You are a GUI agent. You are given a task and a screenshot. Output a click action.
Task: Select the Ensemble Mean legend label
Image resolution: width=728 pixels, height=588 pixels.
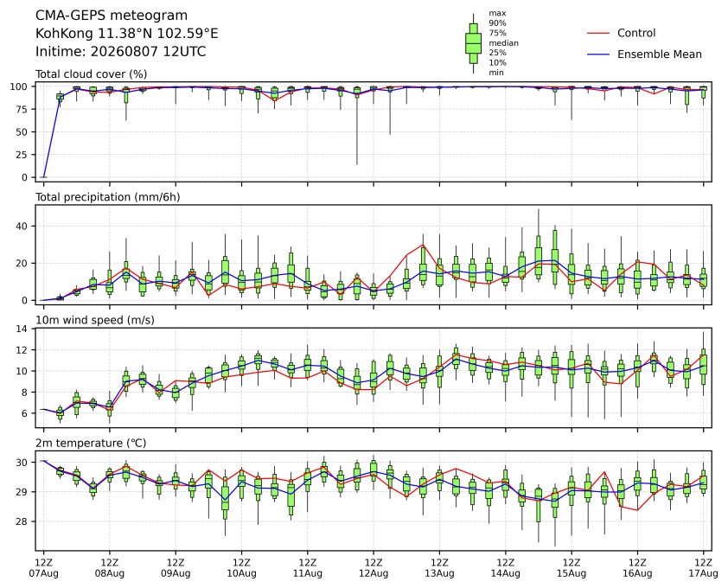660,54
